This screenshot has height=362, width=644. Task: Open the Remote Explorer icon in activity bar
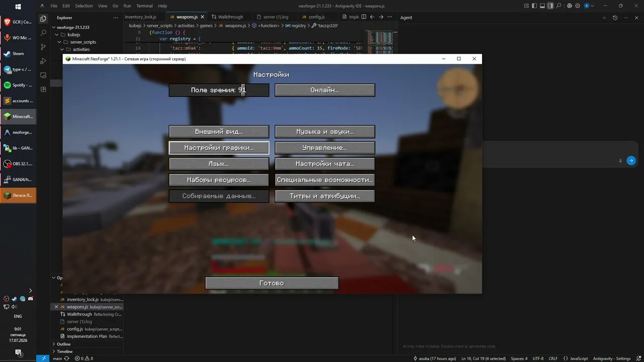[43, 75]
